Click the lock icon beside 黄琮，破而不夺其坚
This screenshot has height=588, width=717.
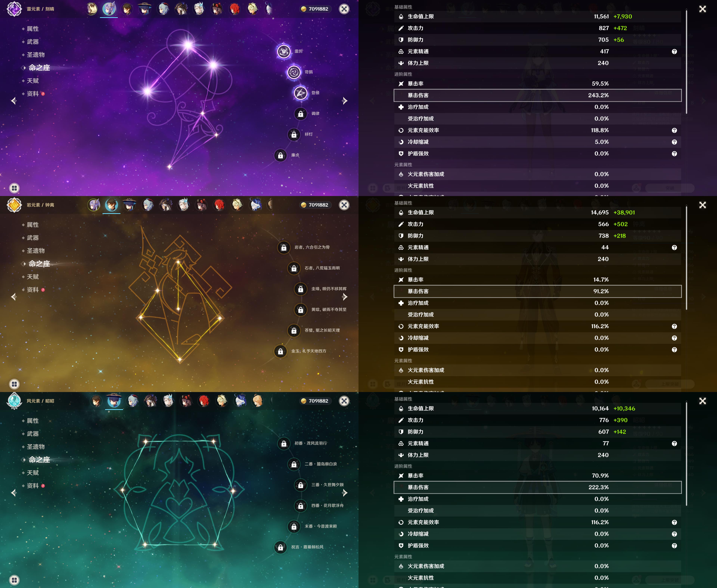[301, 310]
